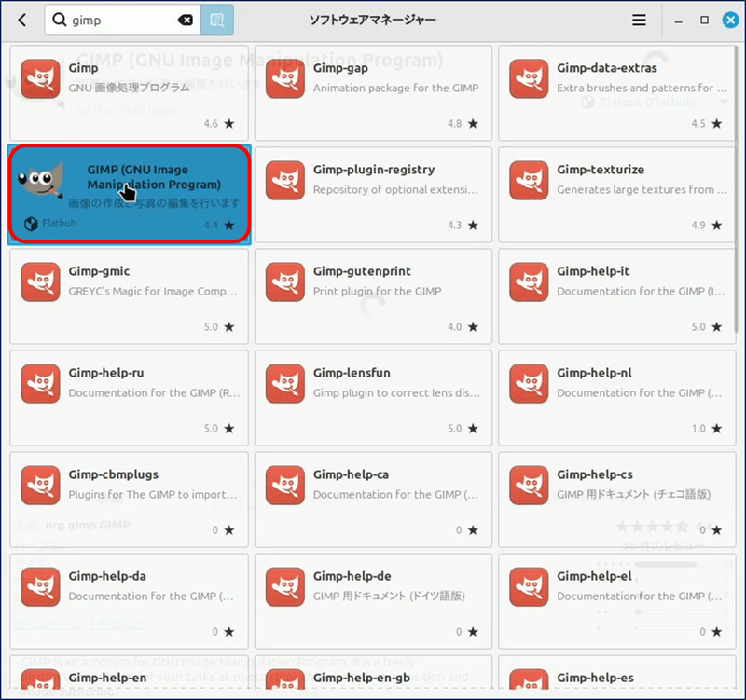Select the Gimp-help-cs title
Screen dimensions: 746x700
coord(595,474)
